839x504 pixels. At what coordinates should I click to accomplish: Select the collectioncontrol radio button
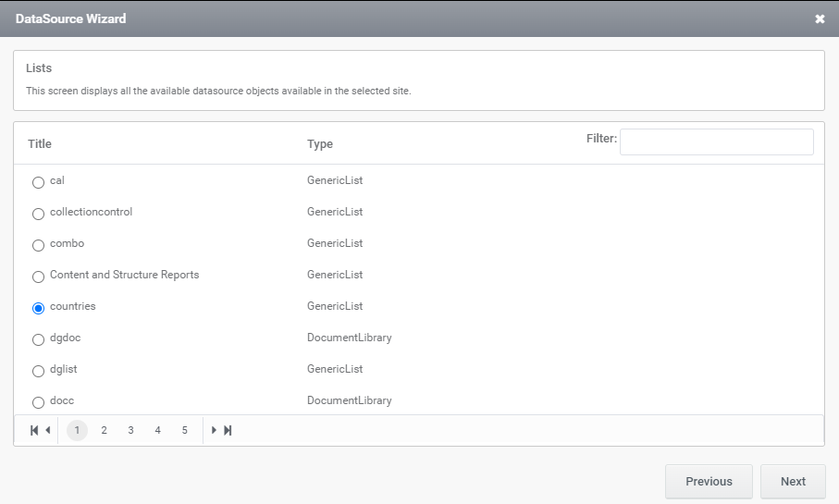coord(38,214)
